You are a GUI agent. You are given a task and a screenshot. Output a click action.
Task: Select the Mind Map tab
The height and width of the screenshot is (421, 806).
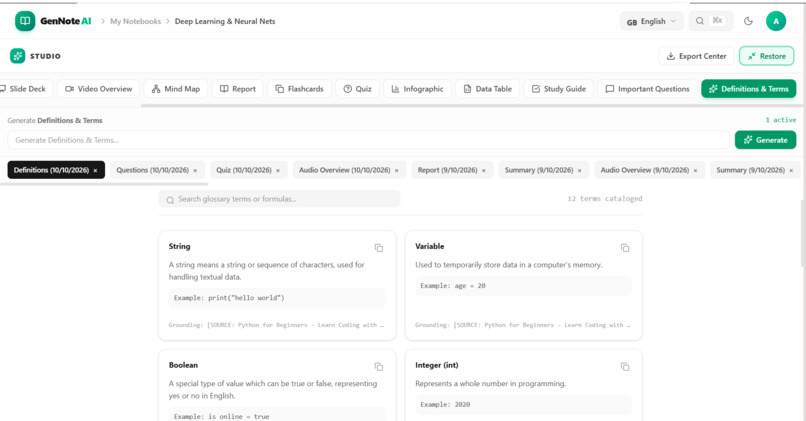[x=176, y=89]
